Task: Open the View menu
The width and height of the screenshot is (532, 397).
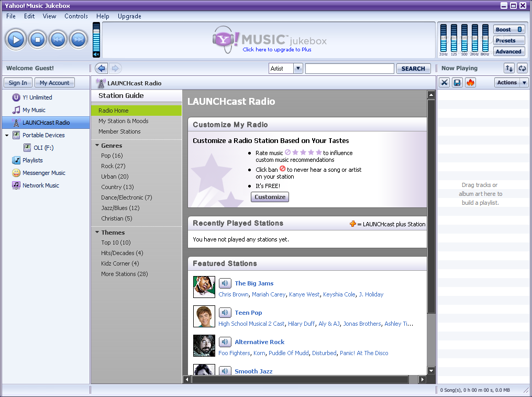Action: coord(49,16)
